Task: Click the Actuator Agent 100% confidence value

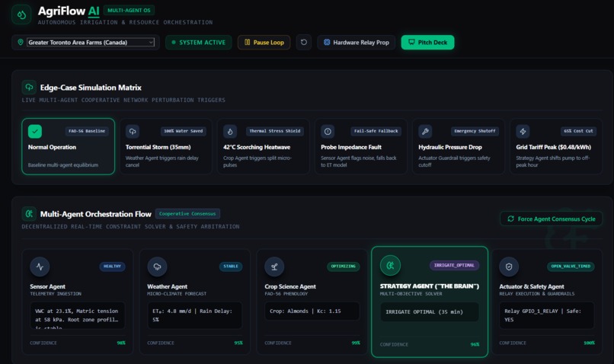Action: click(589, 343)
